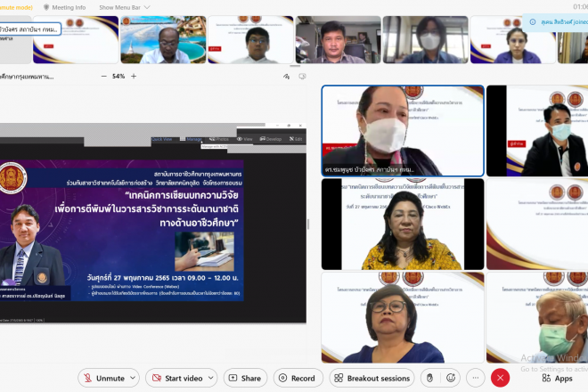Viewport: 588px width, 392px height.
Task: Click the participant name label in the top-left thumbnail
Action: click(x=29, y=29)
